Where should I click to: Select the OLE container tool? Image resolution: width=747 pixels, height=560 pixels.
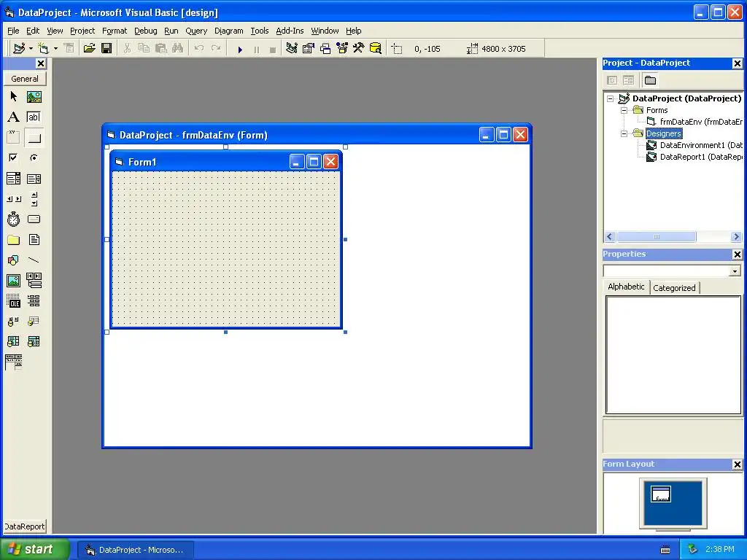point(13,301)
